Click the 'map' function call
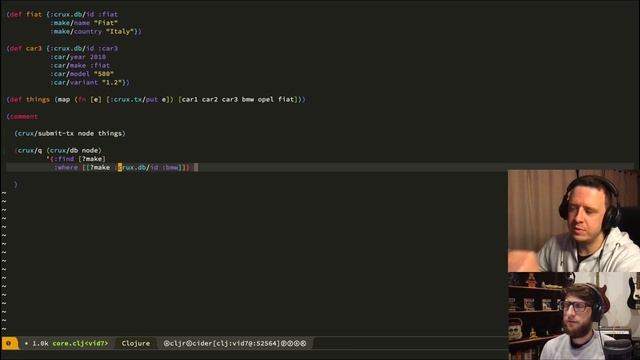 pos(64,100)
